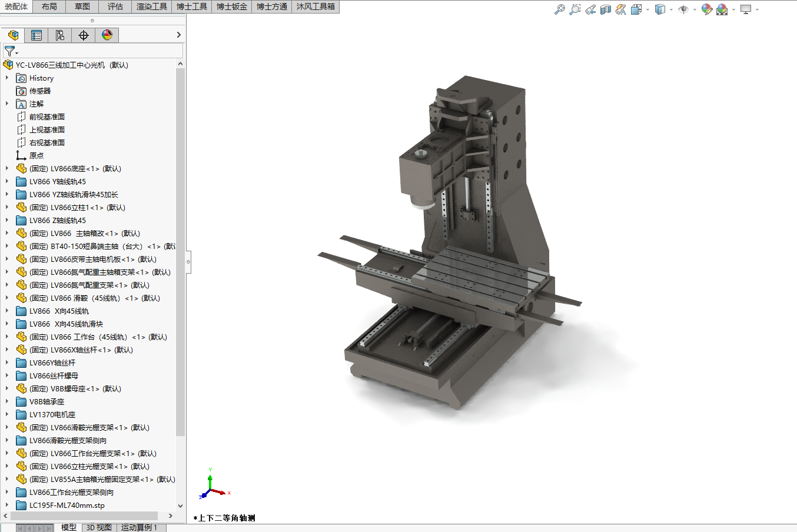The image size is (797, 532).
Task: Switch to the PropertyManager tab
Action: point(36,35)
